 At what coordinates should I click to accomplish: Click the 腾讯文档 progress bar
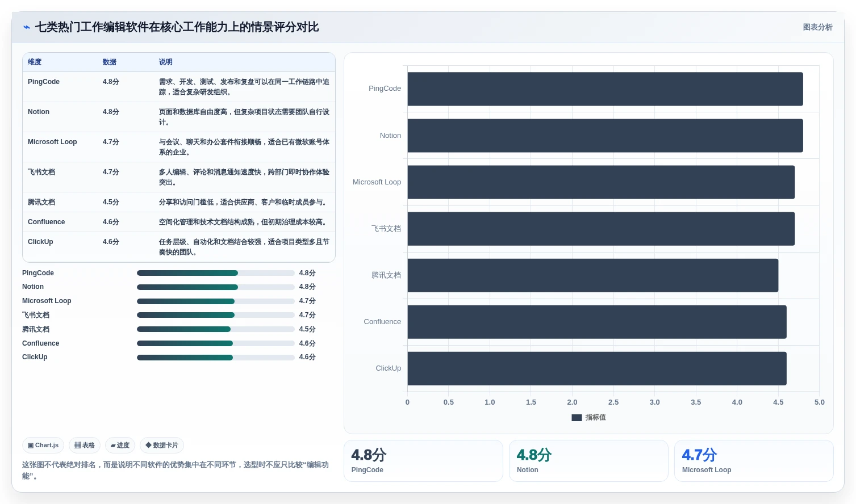216,329
